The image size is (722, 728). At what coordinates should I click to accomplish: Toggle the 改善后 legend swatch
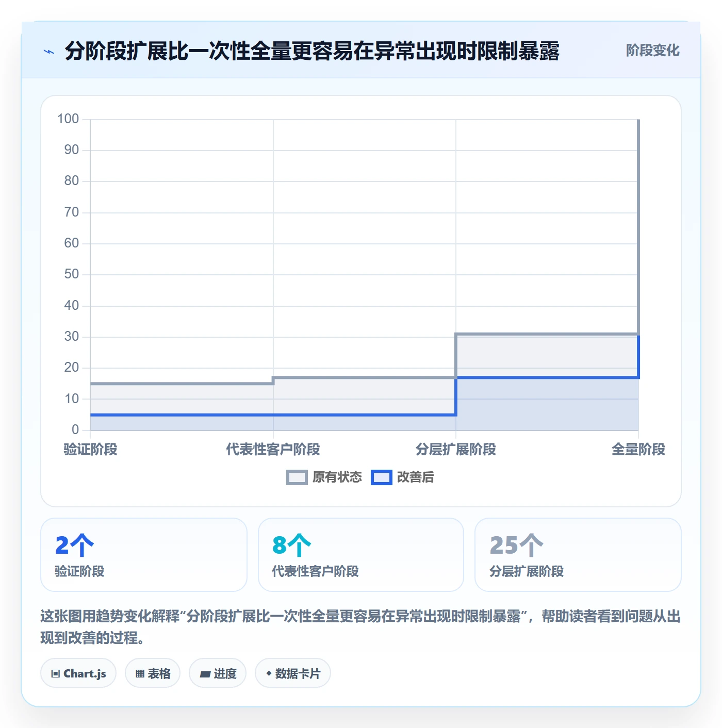pos(381,477)
